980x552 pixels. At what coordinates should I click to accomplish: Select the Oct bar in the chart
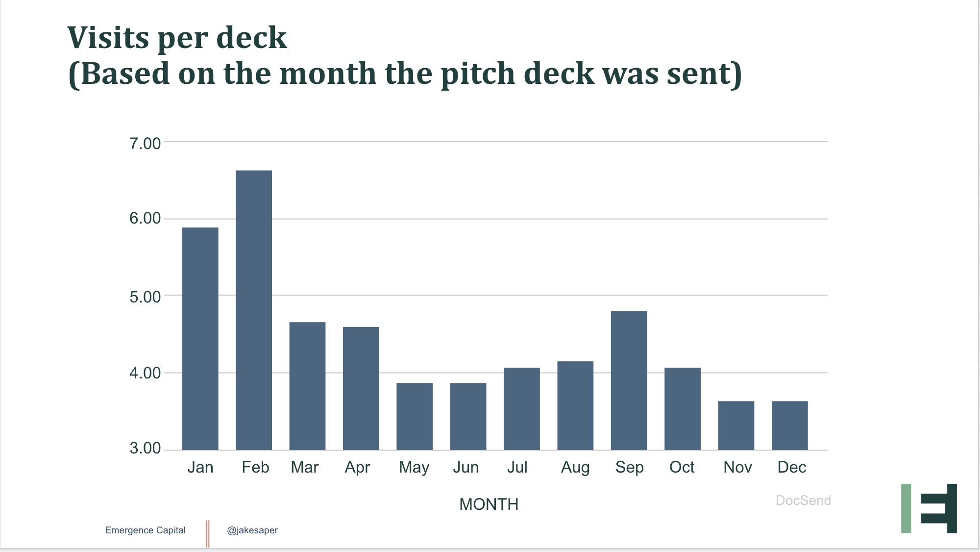(x=683, y=408)
